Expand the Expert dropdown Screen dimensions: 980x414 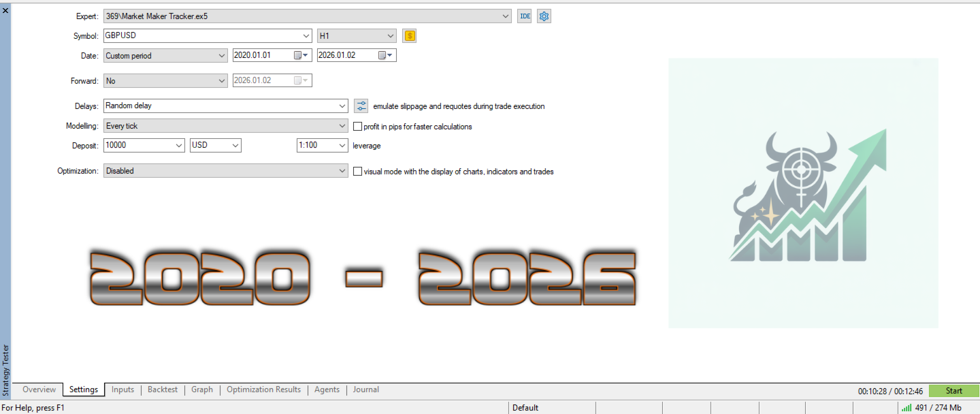pyautogui.click(x=505, y=16)
